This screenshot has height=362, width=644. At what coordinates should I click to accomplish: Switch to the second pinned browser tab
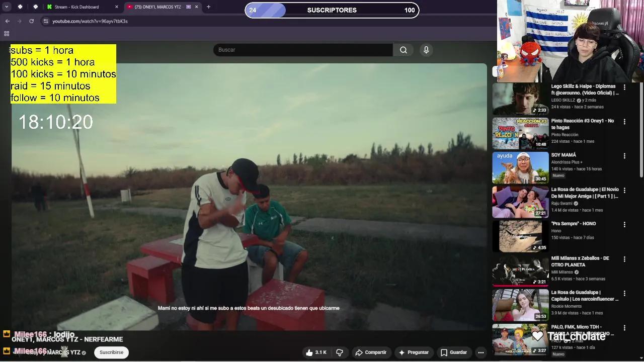36,7
